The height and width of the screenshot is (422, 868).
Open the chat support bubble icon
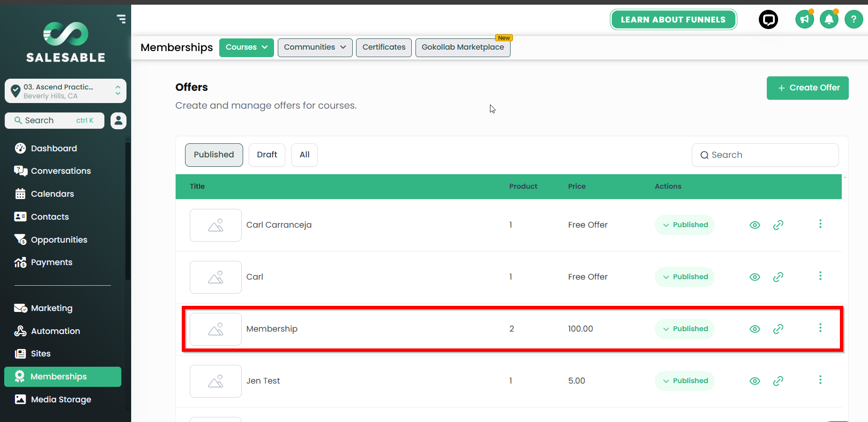point(768,19)
